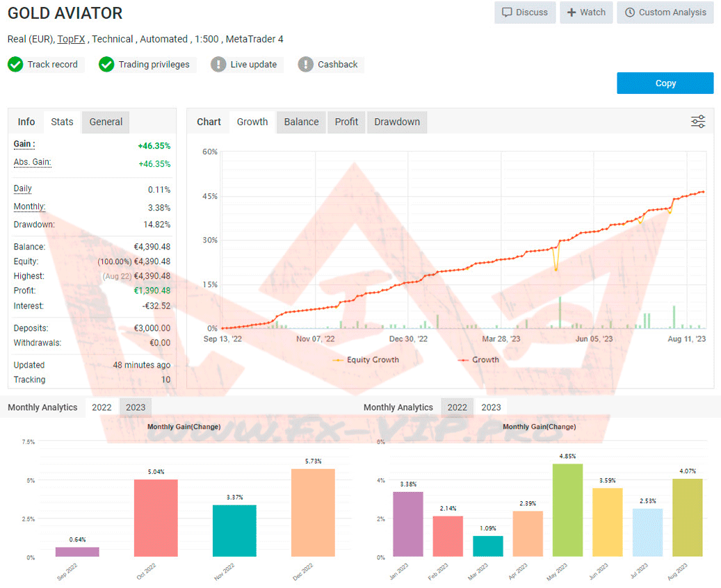
Task: Click the May 2023 green gain bar
Action: 567,509
